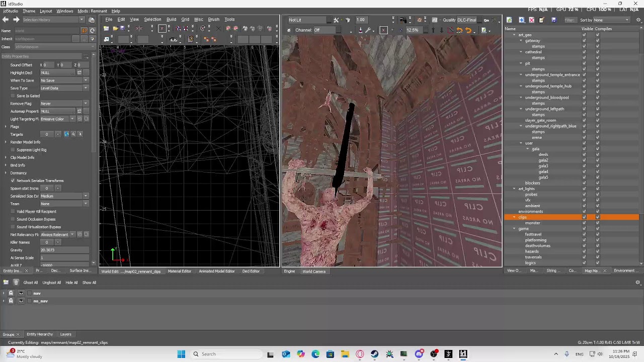Toggle Save Is Gated checkbox
Screen dimensions: 644x362
pyautogui.click(x=13, y=96)
